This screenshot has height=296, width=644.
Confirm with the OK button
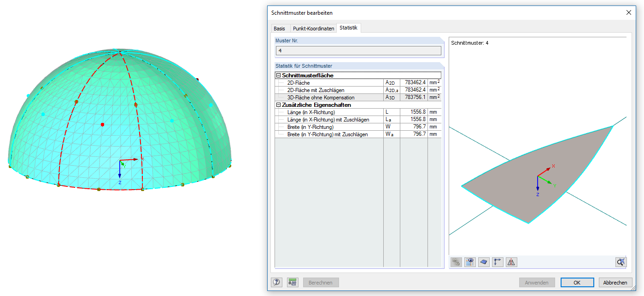[577, 283]
